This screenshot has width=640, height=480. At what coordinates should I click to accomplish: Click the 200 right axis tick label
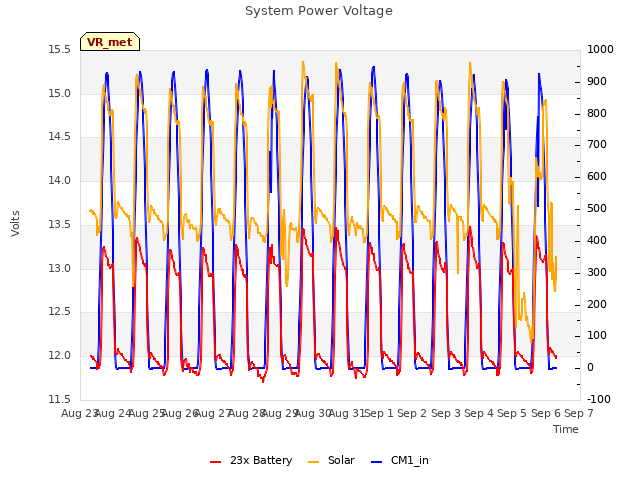597,304
